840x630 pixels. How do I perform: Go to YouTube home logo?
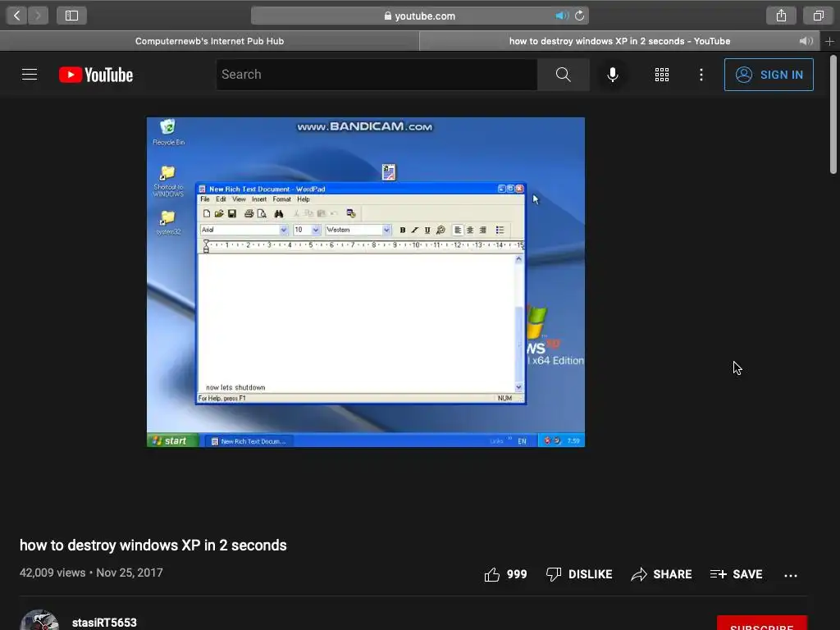96,75
